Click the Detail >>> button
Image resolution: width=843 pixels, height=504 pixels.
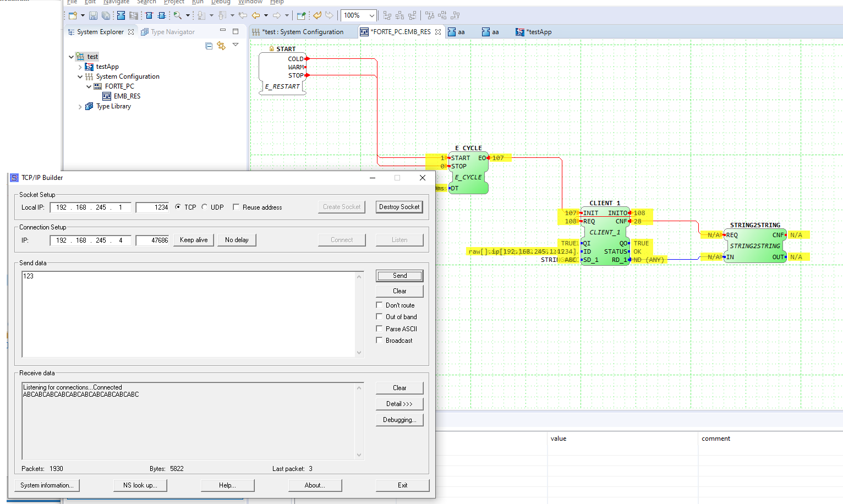[x=399, y=404]
